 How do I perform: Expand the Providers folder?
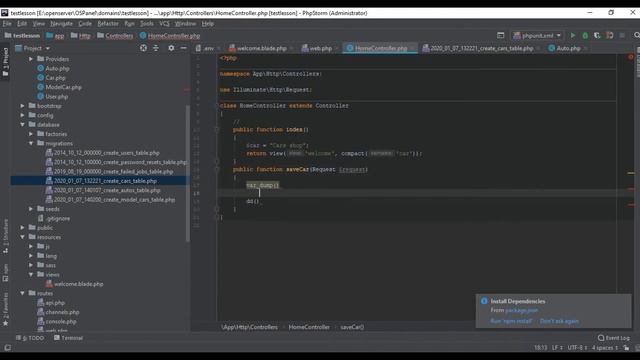[x=31, y=59]
